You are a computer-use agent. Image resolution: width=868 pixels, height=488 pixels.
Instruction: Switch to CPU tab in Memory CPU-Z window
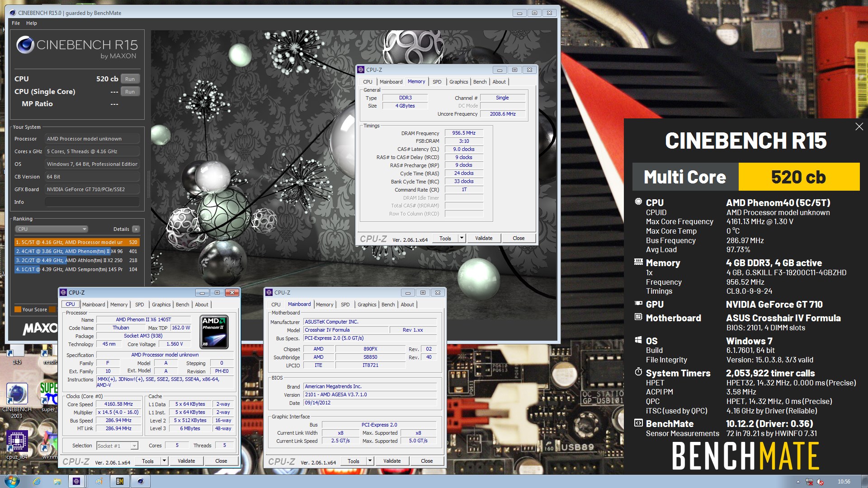click(x=368, y=82)
